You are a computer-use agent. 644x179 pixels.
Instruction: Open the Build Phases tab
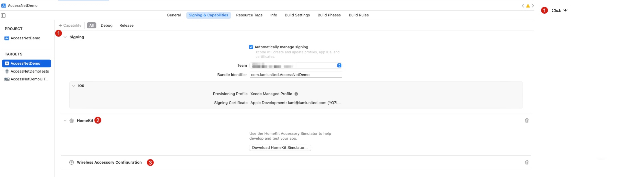tap(329, 15)
